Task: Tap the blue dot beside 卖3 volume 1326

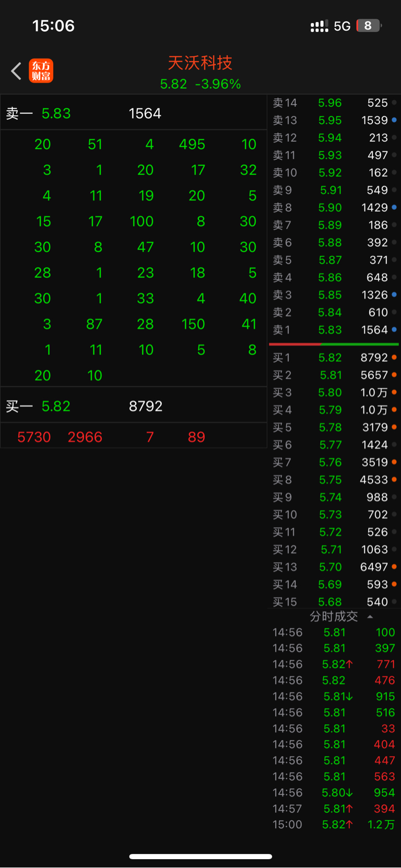Action: 394,295
